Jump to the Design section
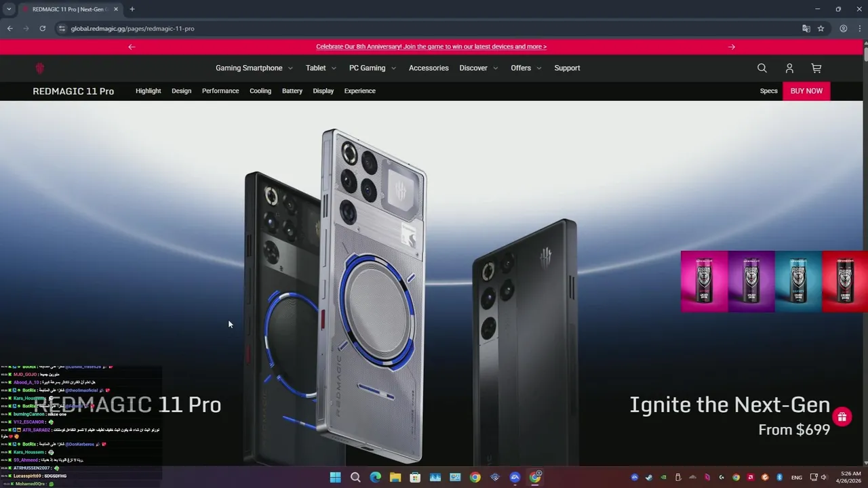The width and height of the screenshot is (868, 488). [x=181, y=91]
